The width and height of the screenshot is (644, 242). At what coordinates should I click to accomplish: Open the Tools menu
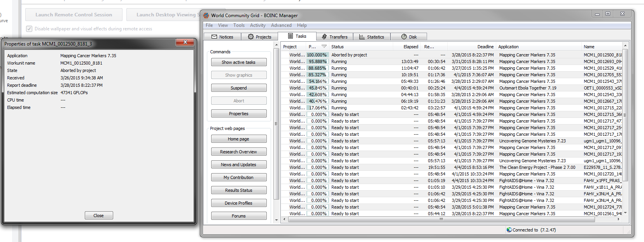click(x=239, y=25)
